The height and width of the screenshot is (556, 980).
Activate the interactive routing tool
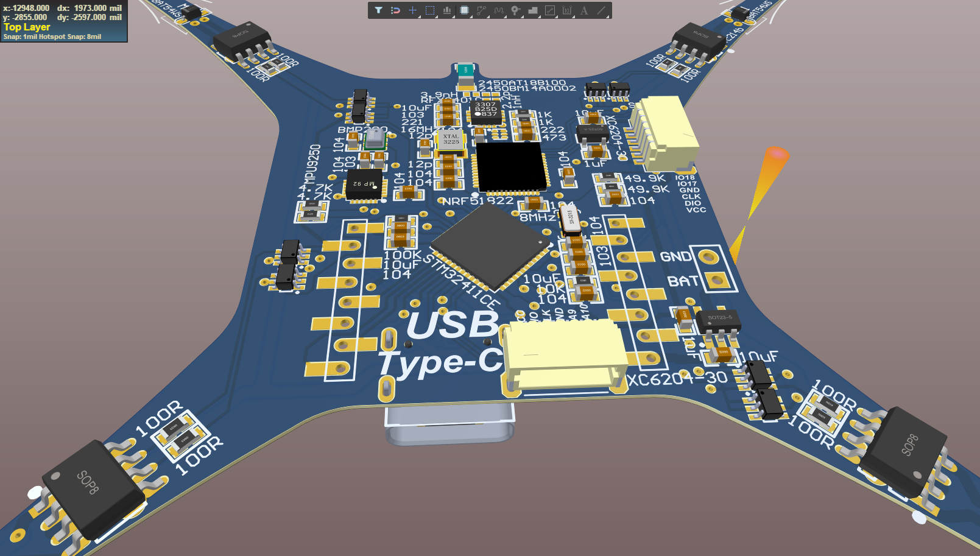click(481, 10)
